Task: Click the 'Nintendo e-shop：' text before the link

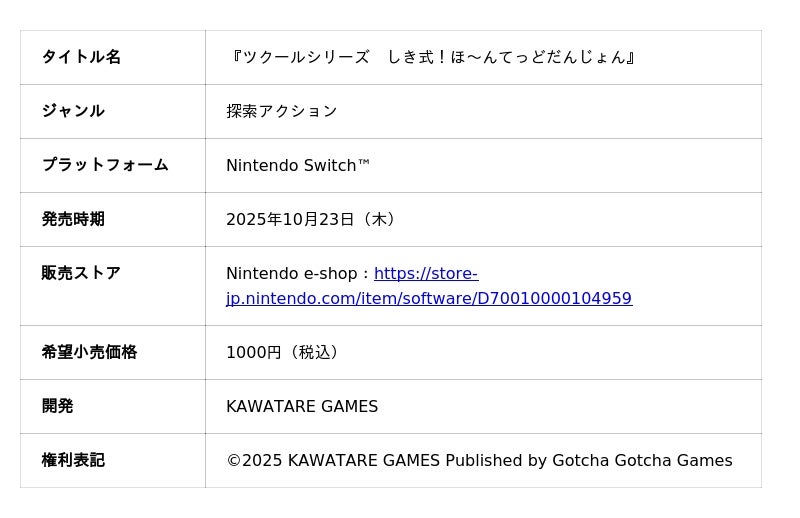Action: (x=298, y=273)
